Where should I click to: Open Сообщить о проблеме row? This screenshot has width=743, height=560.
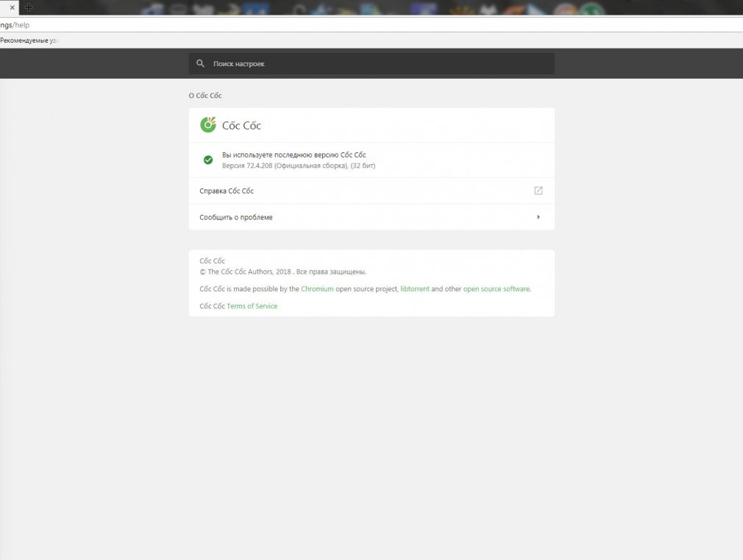371,217
